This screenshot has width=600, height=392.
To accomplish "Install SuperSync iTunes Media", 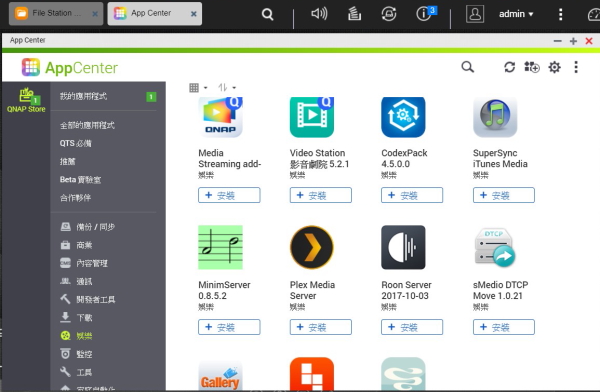I will pyautogui.click(x=504, y=195).
